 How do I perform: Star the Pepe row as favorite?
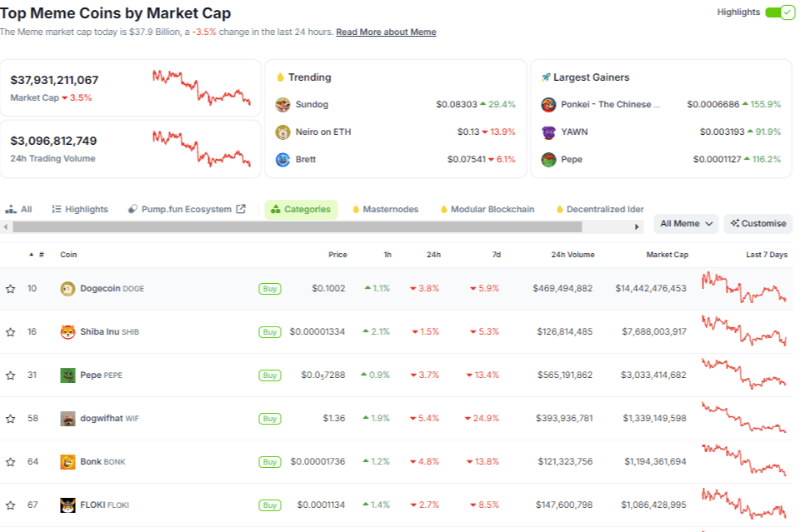click(x=10, y=375)
